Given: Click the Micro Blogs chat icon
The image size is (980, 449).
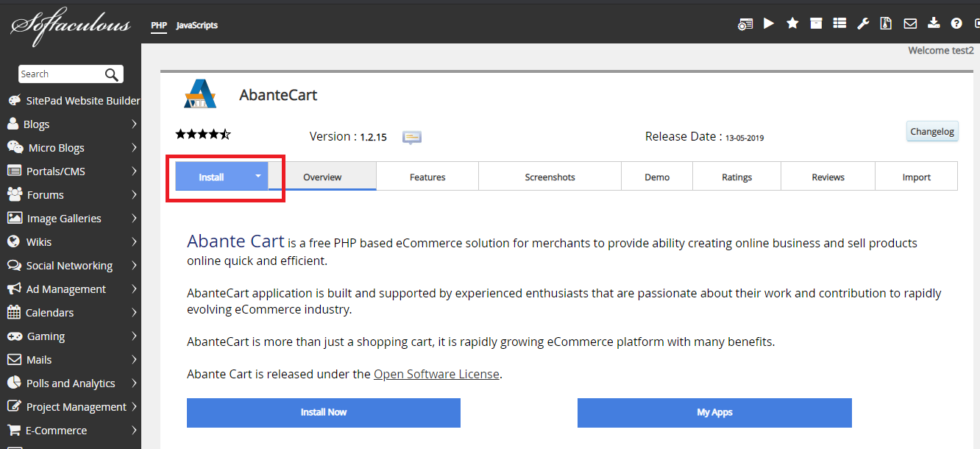Looking at the screenshot, I should tap(15, 147).
